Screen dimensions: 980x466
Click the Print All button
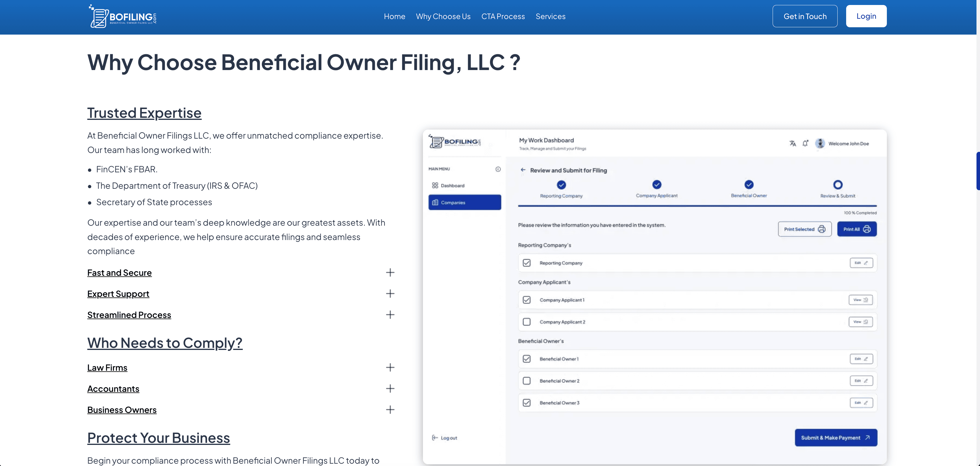click(857, 229)
